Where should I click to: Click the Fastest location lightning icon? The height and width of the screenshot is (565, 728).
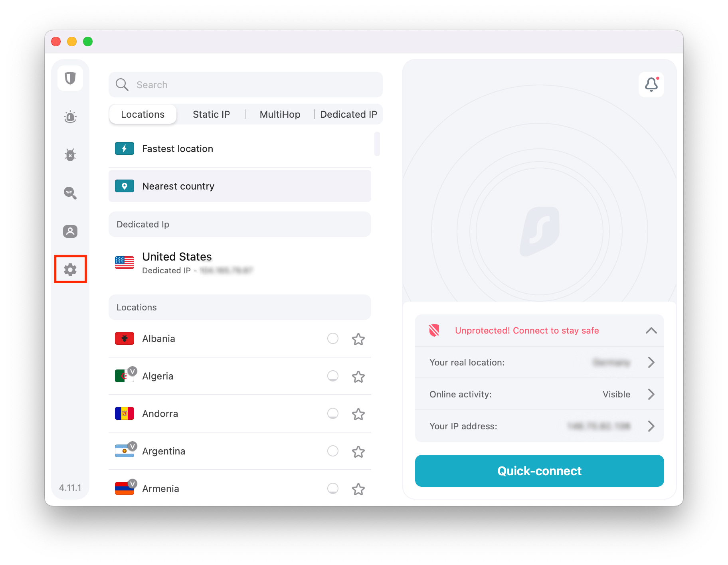(x=124, y=148)
